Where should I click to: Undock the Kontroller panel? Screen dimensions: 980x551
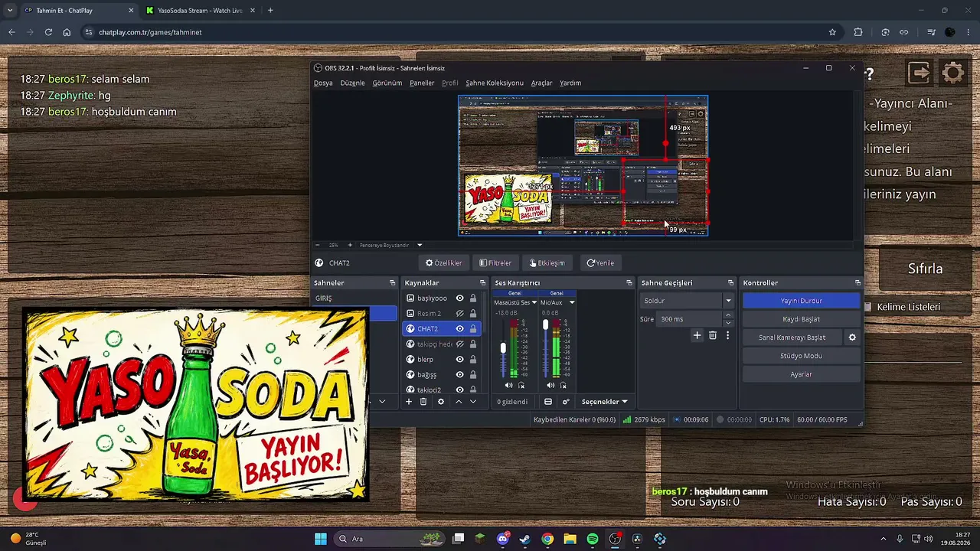click(x=857, y=283)
